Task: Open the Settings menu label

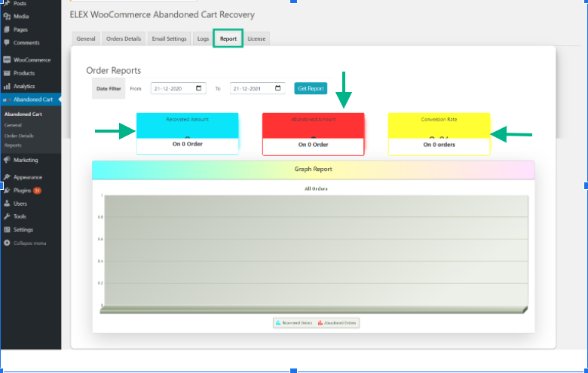Action: [x=23, y=230]
